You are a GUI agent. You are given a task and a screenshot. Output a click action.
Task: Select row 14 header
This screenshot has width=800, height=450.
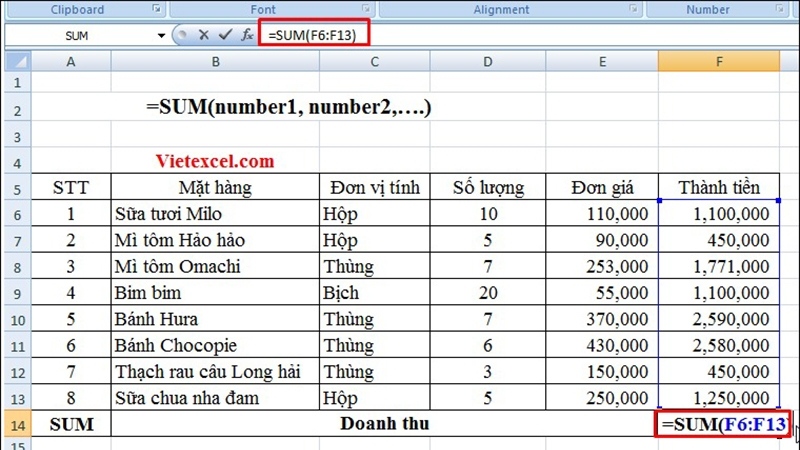tap(18, 425)
